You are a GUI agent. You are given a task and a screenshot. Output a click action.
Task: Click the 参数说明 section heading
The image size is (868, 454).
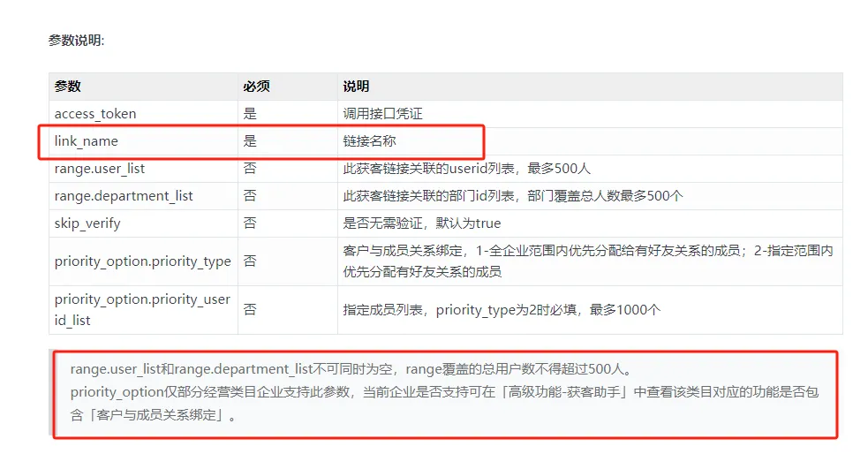point(76,41)
